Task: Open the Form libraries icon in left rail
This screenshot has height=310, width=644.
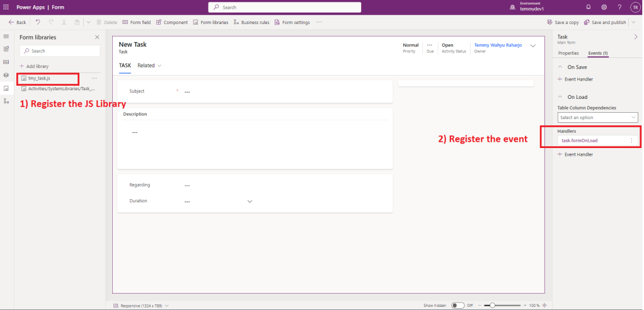Action: coord(6,88)
